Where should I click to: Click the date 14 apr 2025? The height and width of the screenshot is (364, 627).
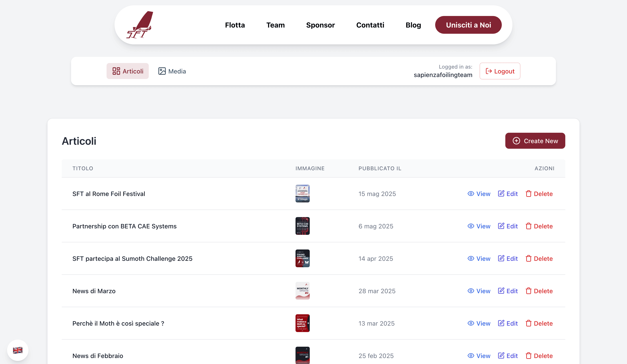tap(376, 258)
